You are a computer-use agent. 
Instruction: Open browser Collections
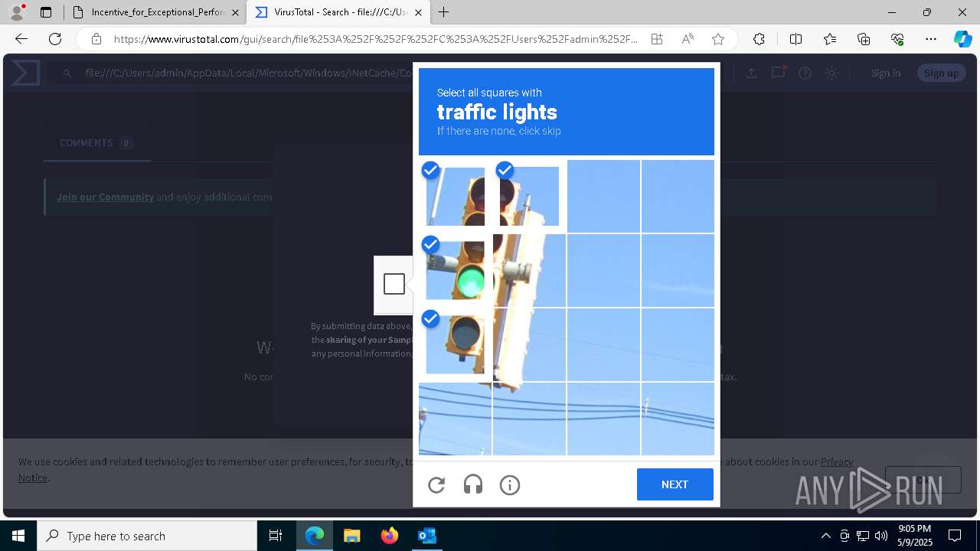click(x=864, y=39)
